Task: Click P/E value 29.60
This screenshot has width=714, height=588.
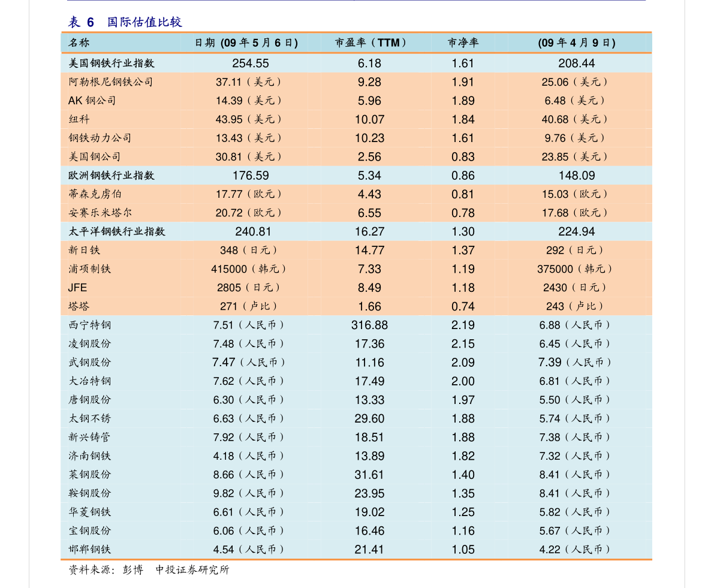Action: click(x=370, y=418)
